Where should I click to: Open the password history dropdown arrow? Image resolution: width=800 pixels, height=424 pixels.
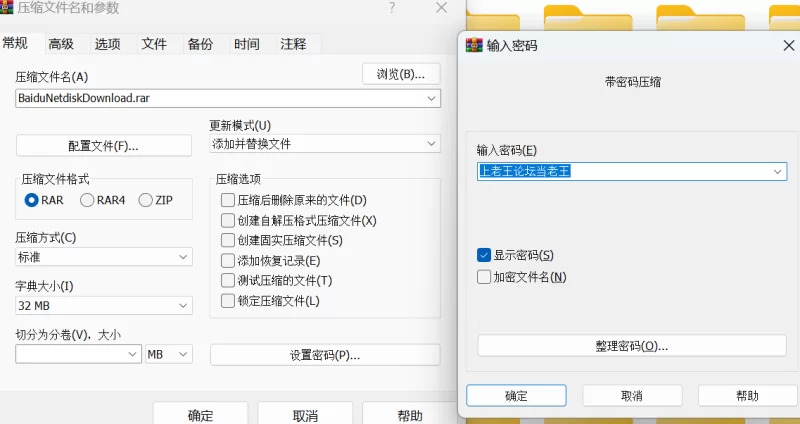[777, 171]
